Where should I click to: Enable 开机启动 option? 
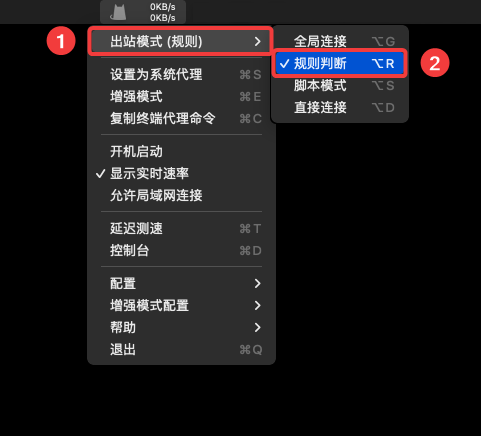tap(181, 152)
